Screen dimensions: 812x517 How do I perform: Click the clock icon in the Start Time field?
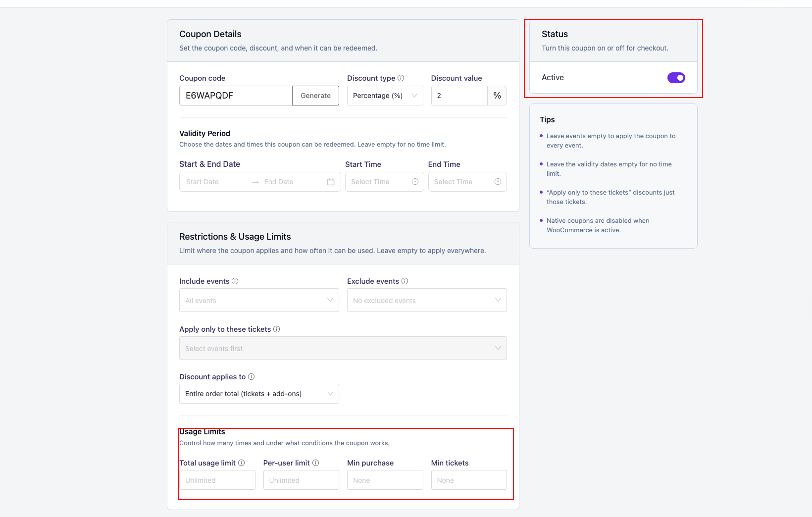(415, 182)
